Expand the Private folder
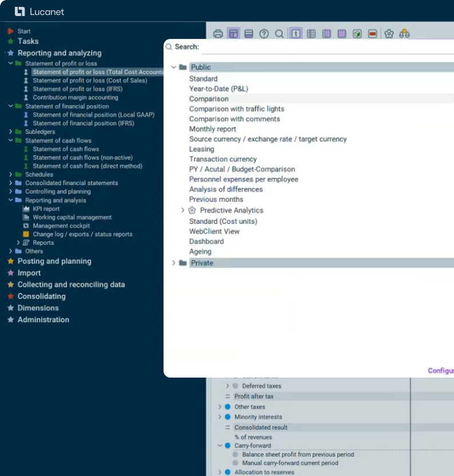This screenshot has height=476, width=454. coord(174,263)
